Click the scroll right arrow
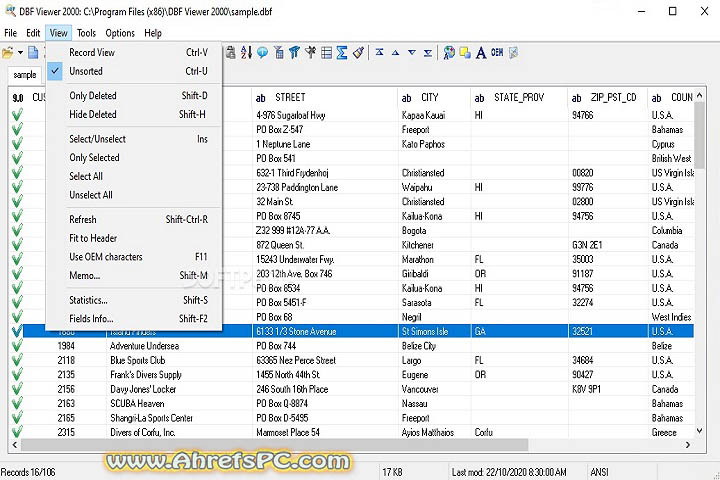The height and width of the screenshot is (480, 720). point(687,445)
